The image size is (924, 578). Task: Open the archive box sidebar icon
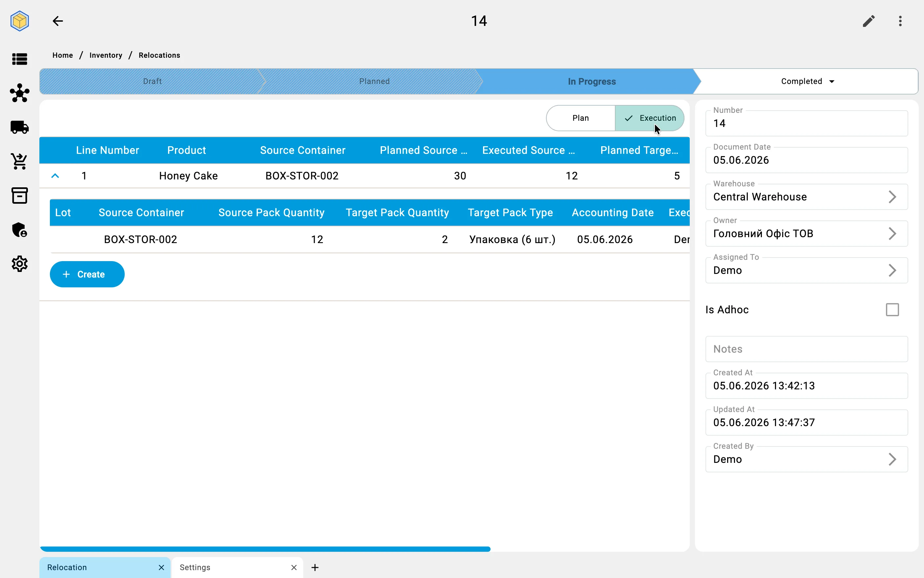pos(19,195)
